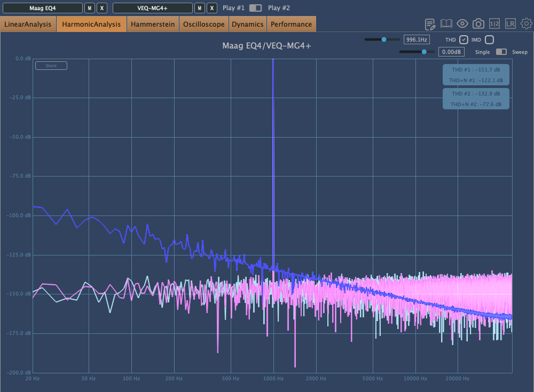Open the Dynamics tab

[x=248, y=24]
